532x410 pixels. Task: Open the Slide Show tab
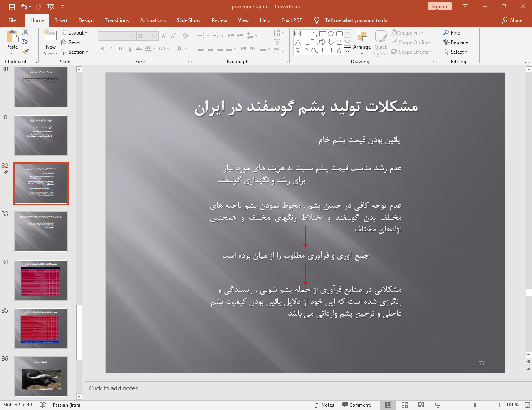pos(188,20)
